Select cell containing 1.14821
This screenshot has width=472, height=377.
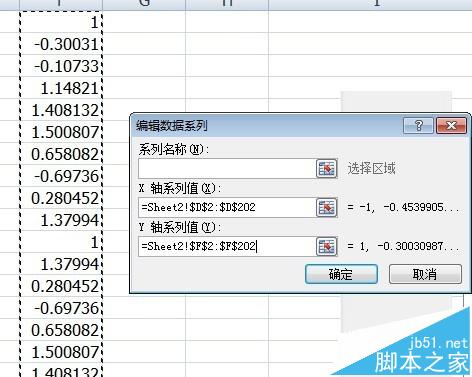[61, 88]
